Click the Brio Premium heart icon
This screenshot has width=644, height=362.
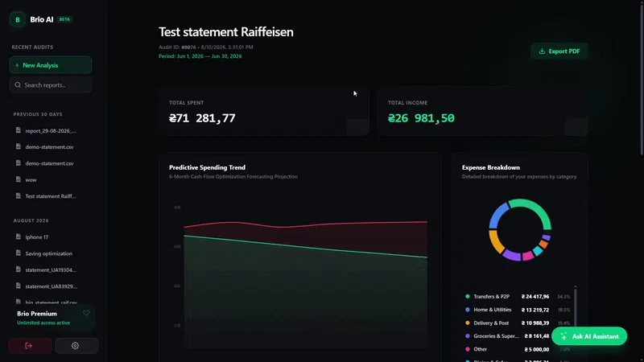click(86, 313)
